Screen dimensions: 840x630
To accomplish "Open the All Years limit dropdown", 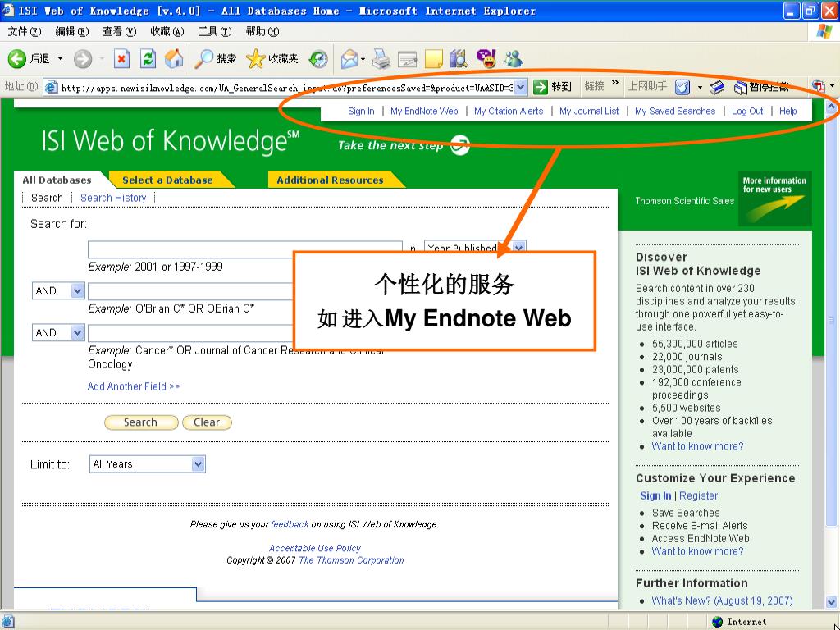I will (x=199, y=464).
